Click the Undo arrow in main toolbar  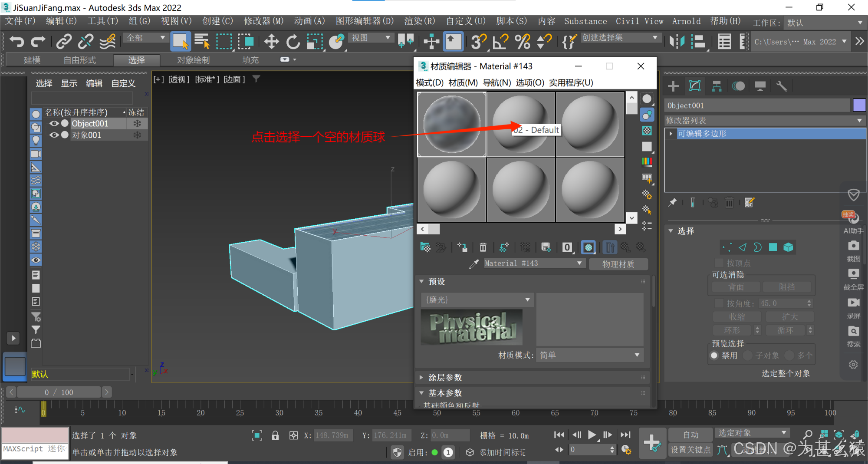pyautogui.click(x=16, y=42)
